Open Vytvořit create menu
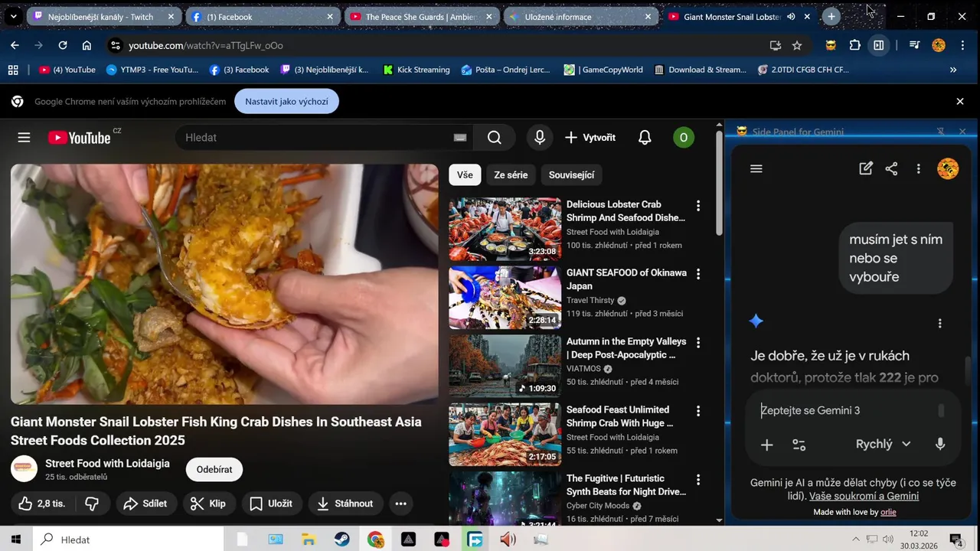The height and width of the screenshot is (551, 980). 590,138
